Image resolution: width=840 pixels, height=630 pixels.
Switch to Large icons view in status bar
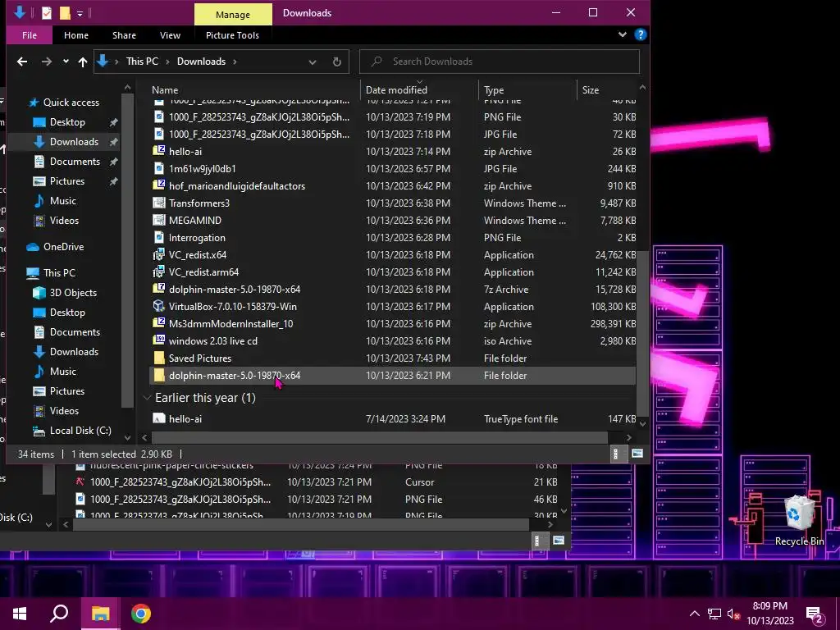[637, 454]
